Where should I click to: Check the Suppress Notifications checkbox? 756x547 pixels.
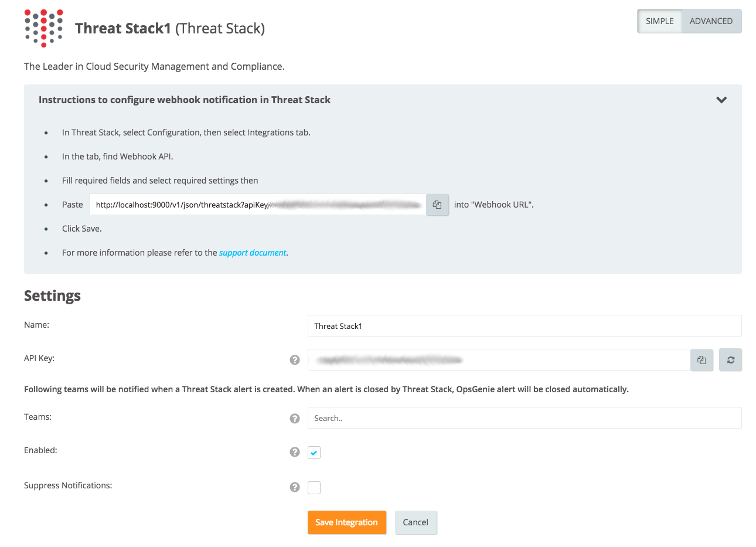(314, 488)
